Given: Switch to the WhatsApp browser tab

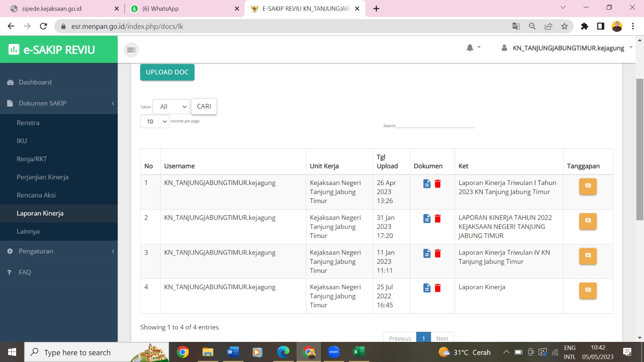Looking at the screenshot, I should 185,8.
